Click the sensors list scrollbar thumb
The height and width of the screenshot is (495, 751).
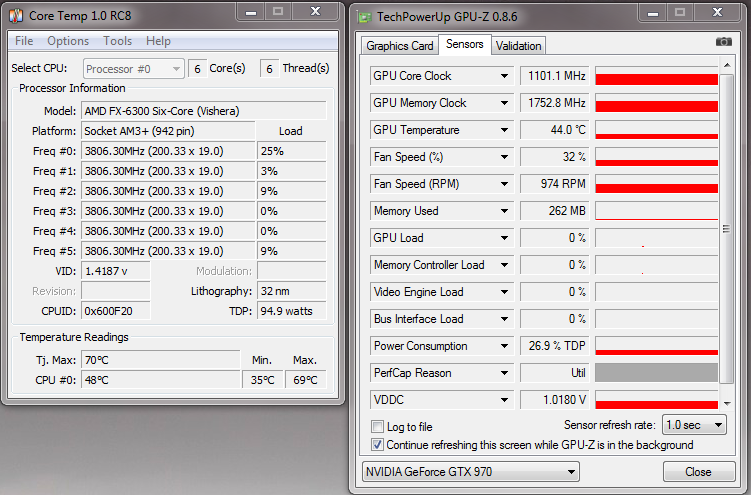click(x=727, y=229)
